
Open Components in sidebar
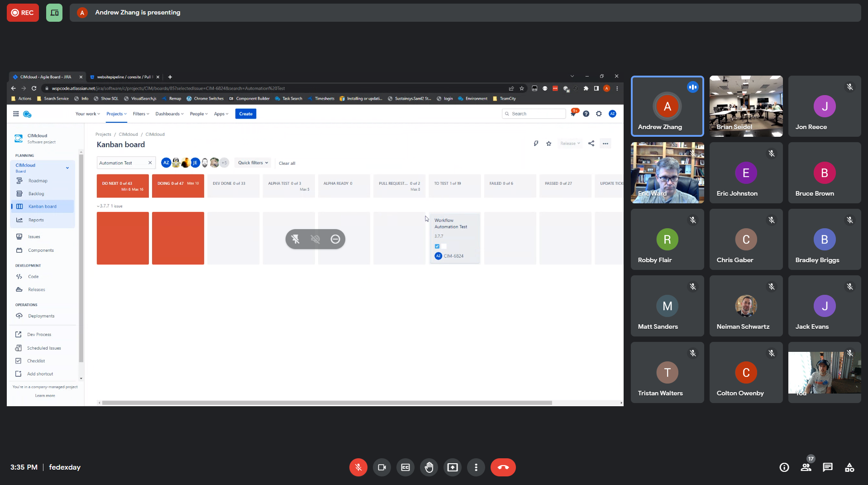(41, 250)
